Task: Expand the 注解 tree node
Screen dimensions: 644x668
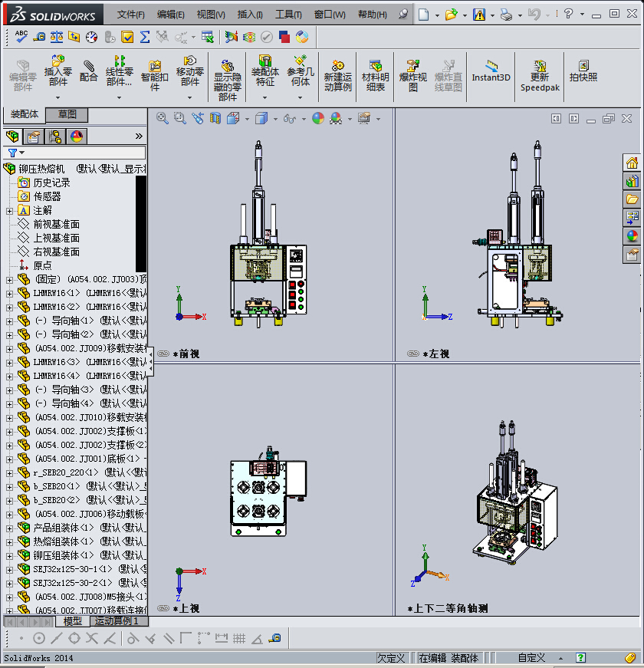Action: point(9,212)
